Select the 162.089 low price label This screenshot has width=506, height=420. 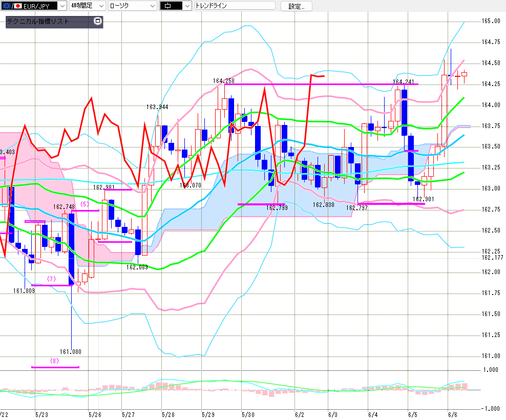pyautogui.click(x=137, y=267)
